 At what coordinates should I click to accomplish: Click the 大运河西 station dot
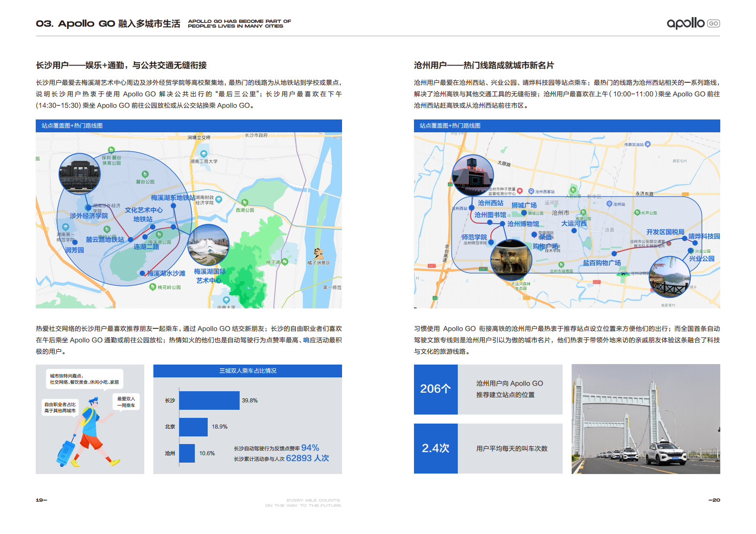coord(574,230)
